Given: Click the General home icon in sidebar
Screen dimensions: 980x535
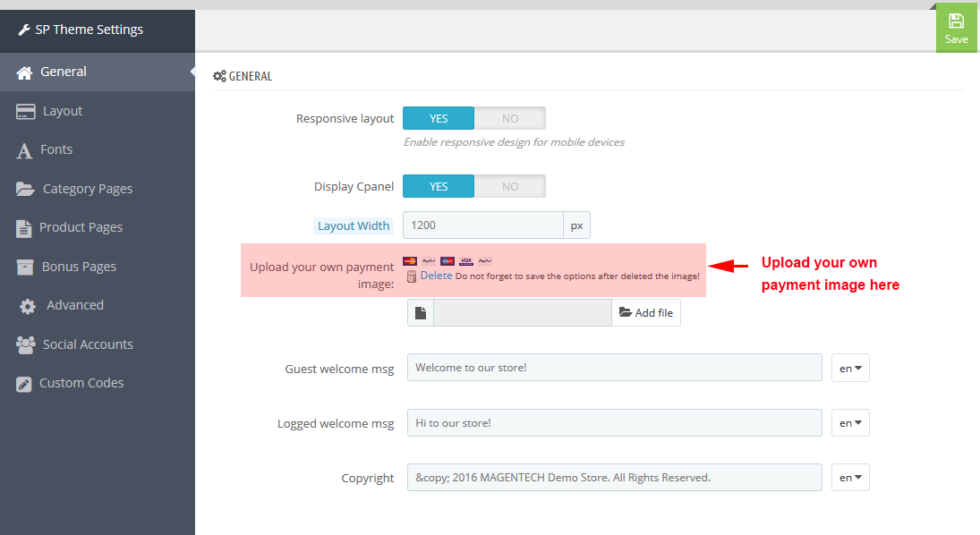Looking at the screenshot, I should pyautogui.click(x=24, y=72).
